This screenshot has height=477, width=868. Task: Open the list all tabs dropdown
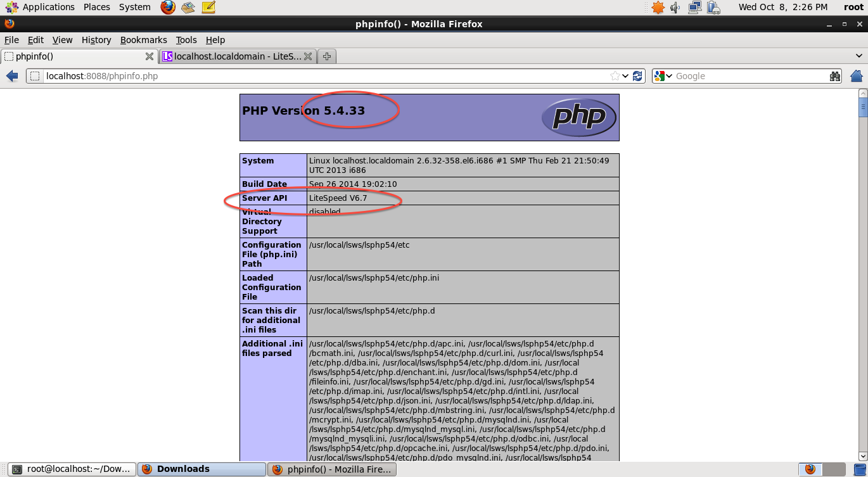858,56
